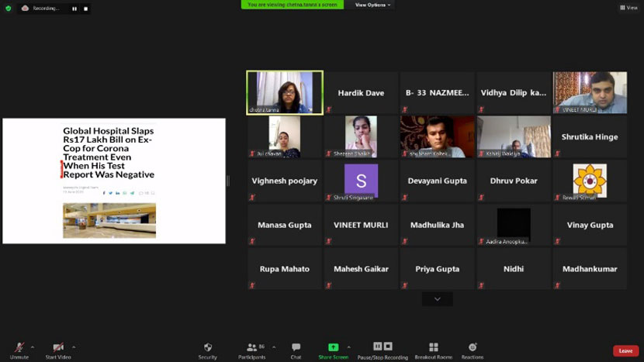Open the Chat panel
Image resolution: width=644 pixels, height=362 pixels.
pos(296,348)
